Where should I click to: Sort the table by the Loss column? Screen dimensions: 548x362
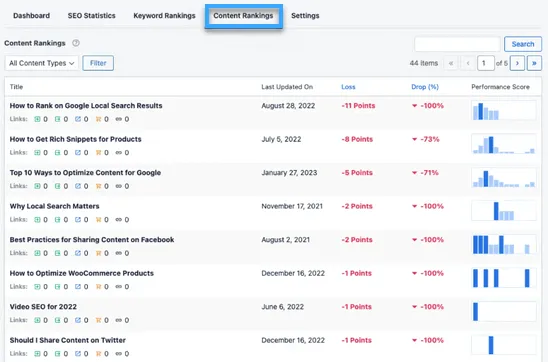(348, 87)
